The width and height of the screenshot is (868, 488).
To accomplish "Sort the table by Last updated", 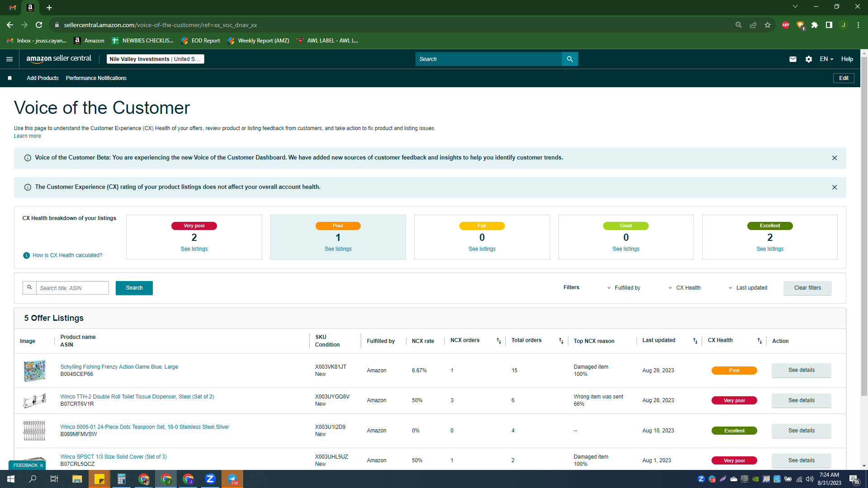I will click(695, 341).
